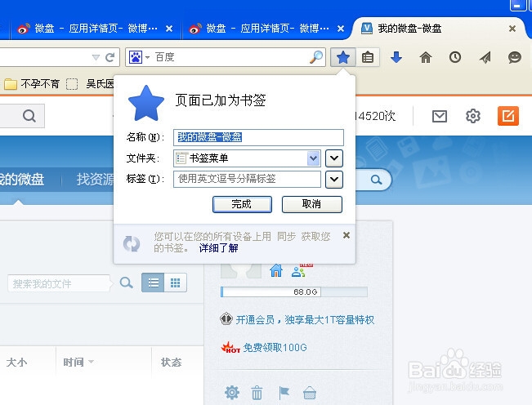The width and height of the screenshot is (532, 405).
Task: Click the blue bookmark star toolbar button
Action: pos(343,57)
